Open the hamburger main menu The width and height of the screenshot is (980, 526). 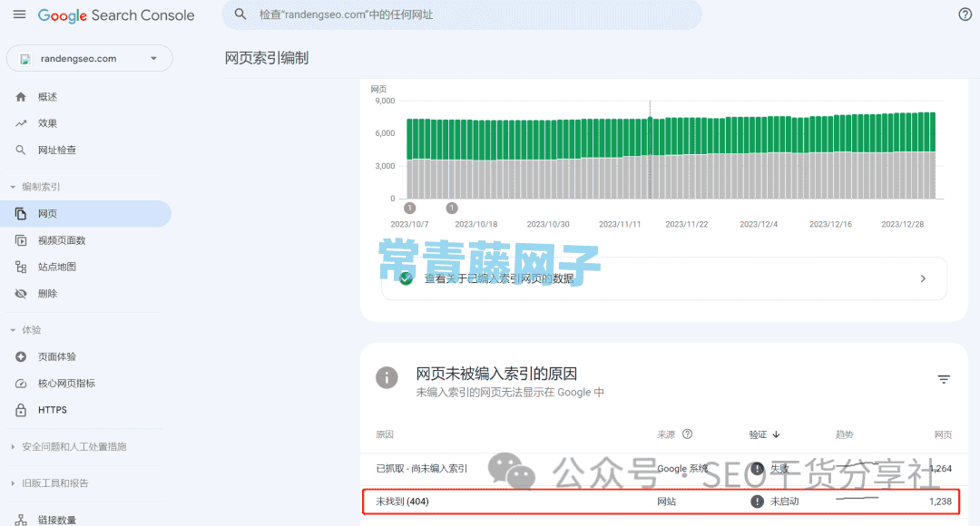tap(19, 15)
